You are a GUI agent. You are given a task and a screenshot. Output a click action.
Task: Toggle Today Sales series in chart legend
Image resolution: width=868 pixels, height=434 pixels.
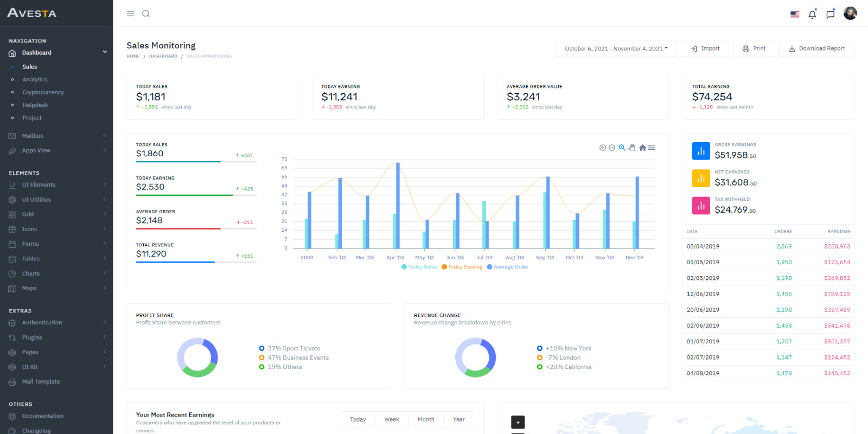[x=419, y=267]
